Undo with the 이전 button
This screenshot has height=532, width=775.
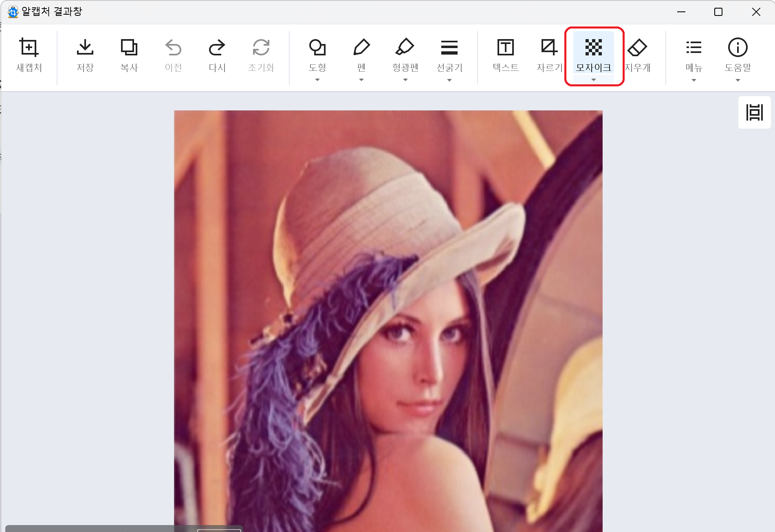click(x=173, y=55)
